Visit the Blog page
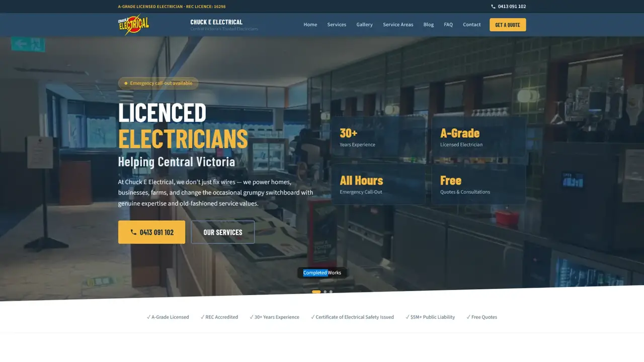The width and height of the screenshot is (644, 362). pos(429,25)
